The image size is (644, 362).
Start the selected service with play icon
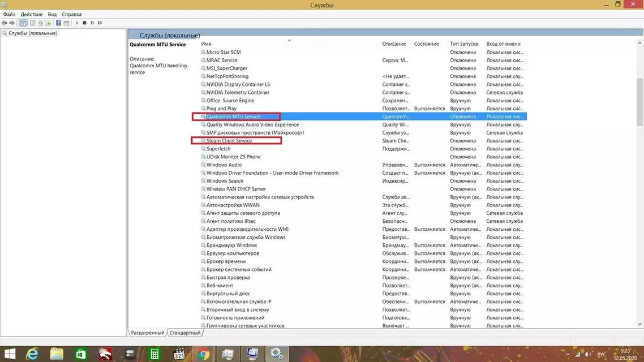tap(77, 23)
